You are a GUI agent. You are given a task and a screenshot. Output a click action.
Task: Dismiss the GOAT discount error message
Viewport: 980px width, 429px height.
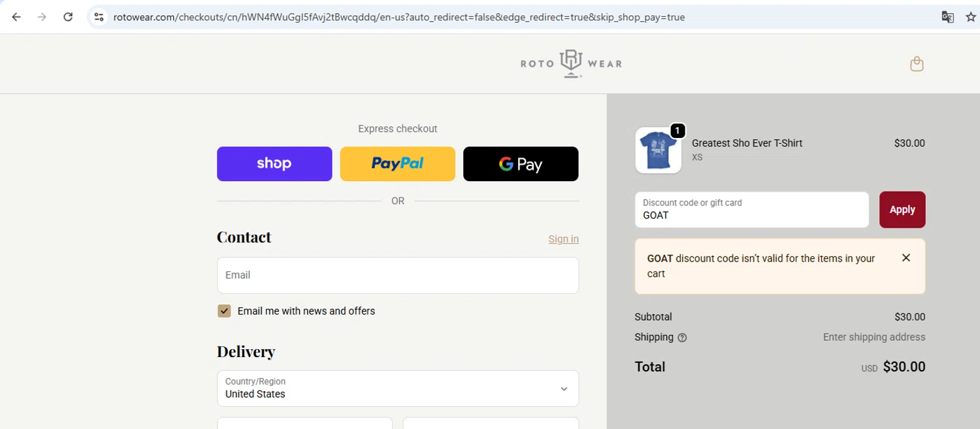pyautogui.click(x=906, y=258)
